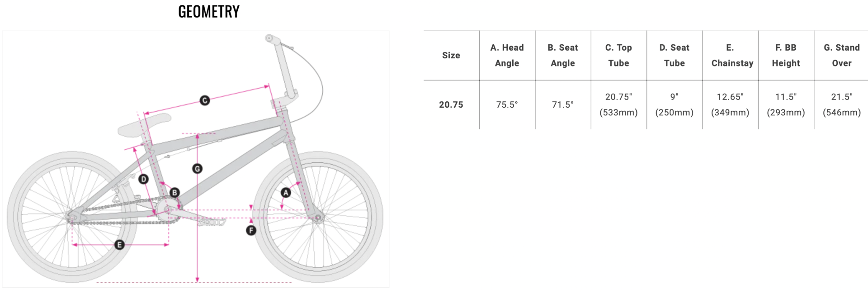Click the 20.75 size row label
This screenshot has width=868, height=294.
(x=451, y=104)
